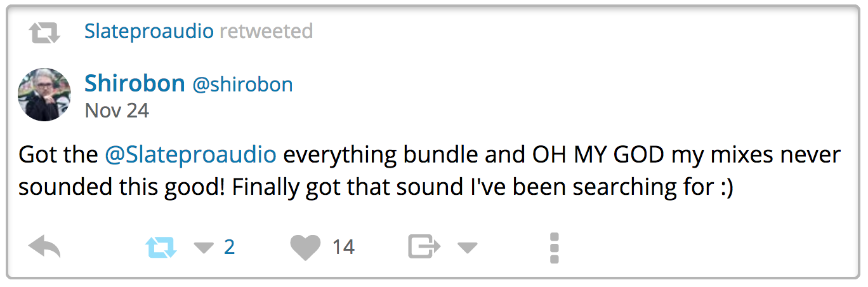This screenshot has height=287, width=868.
Task: Open the vertical three-dot more options menu
Action: coord(554,248)
